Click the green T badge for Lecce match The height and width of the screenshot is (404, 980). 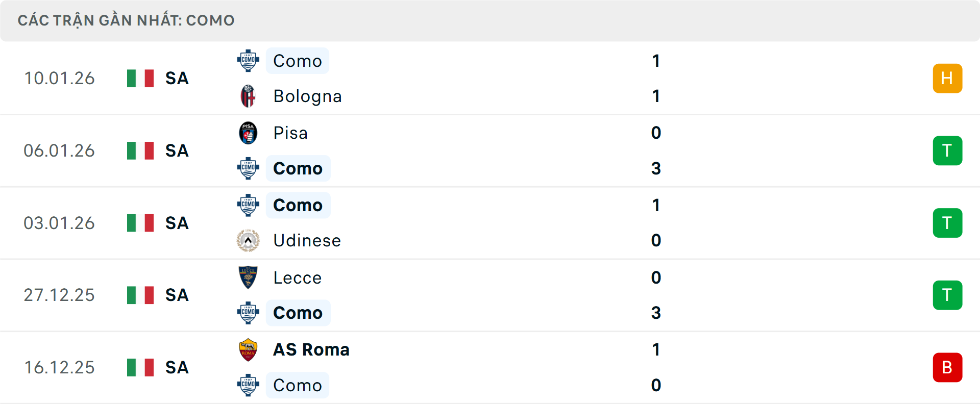(x=947, y=295)
